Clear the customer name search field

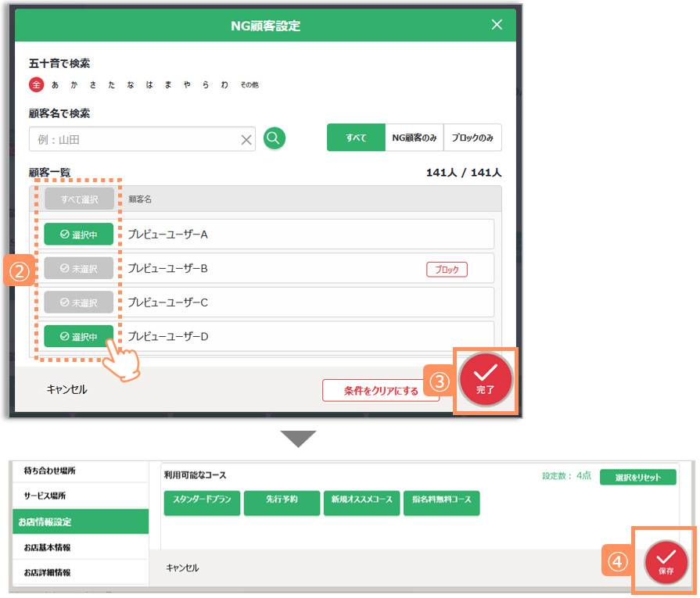pos(246,140)
